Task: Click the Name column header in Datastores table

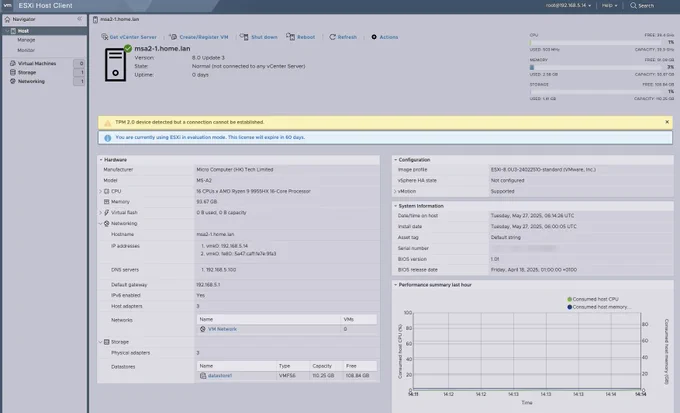Action: point(237,366)
